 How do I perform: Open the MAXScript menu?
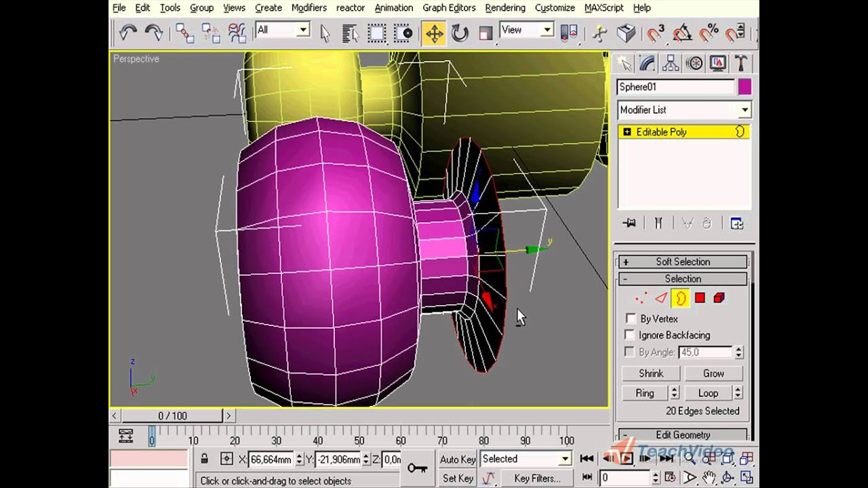click(x=604, y=7)
